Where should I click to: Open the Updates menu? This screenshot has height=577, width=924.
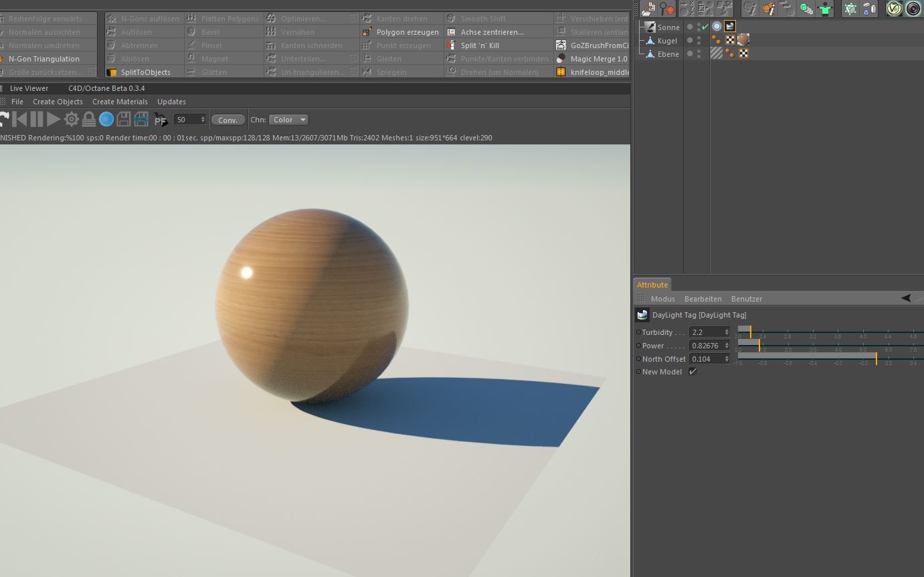(171, 102)
